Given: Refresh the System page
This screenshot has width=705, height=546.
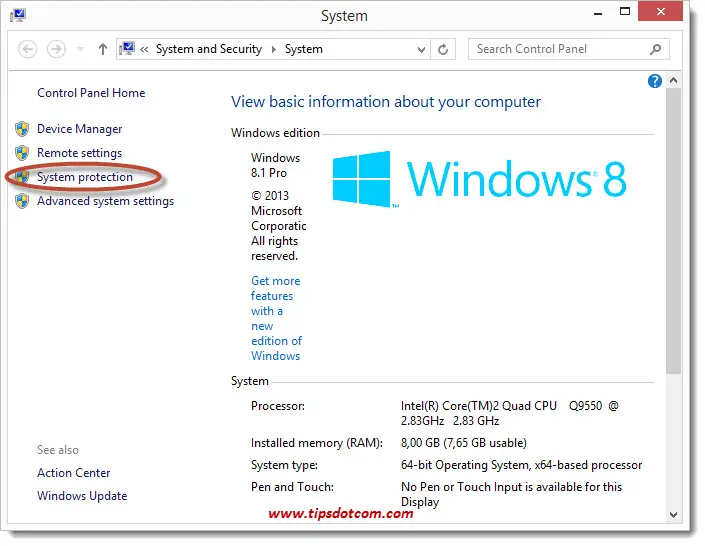Looking at the screenshot, I should tap(443, 49).
